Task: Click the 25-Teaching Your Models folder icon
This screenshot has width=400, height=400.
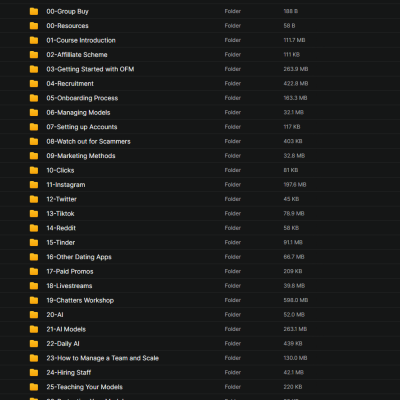Action: [x=34, y=387]
